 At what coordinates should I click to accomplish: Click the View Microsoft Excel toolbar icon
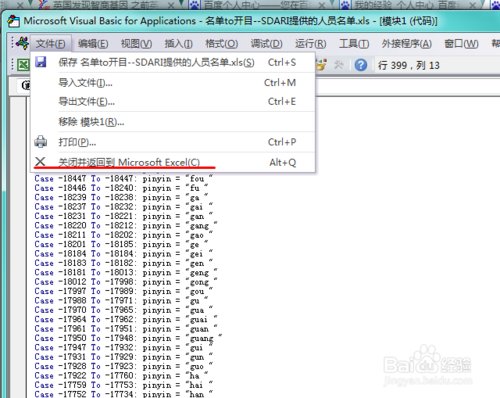[x=23, y=65]
